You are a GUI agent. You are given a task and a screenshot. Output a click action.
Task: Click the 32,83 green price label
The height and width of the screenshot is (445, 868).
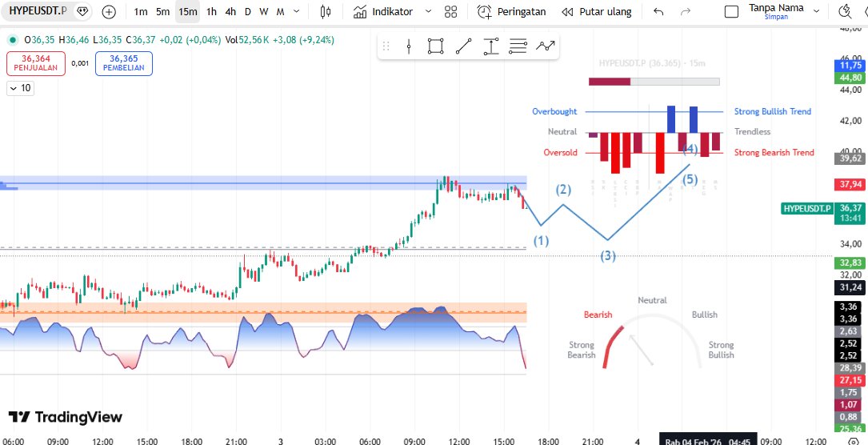850,263
